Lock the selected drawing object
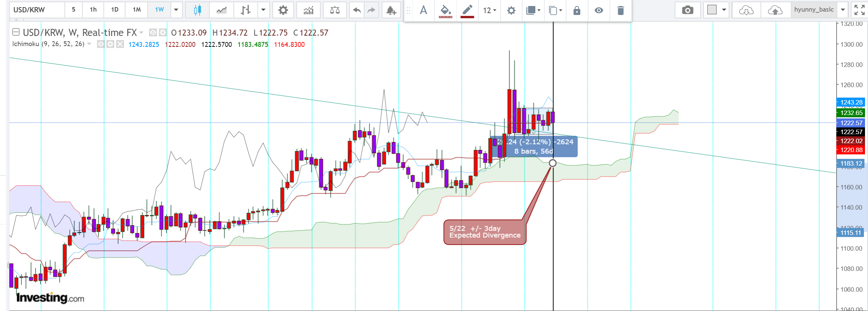The width and height of the screenshot is (868, 311). coord(577,10)
